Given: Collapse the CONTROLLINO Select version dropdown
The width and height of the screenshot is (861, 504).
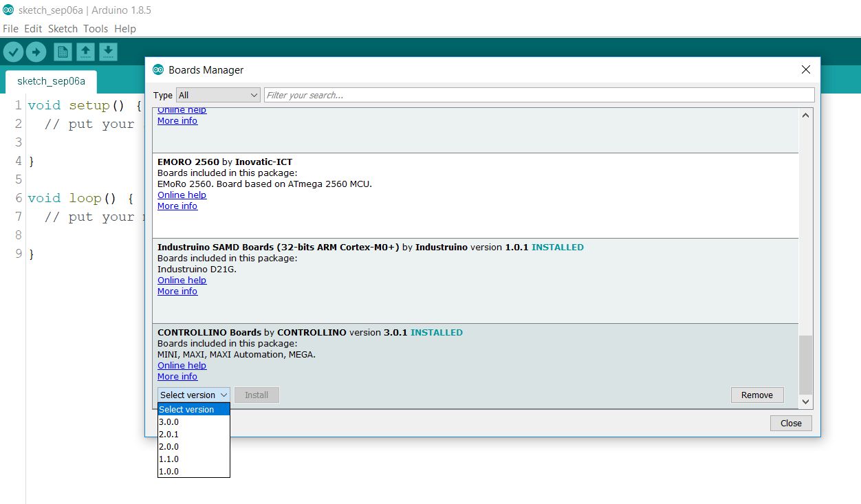Looking at the screenshot, I should [193, 395].
